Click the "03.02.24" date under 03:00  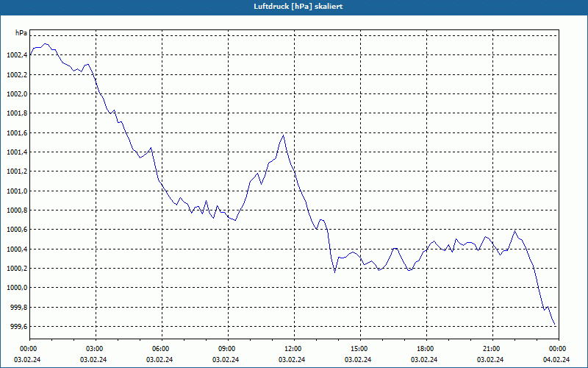point(93,359)
